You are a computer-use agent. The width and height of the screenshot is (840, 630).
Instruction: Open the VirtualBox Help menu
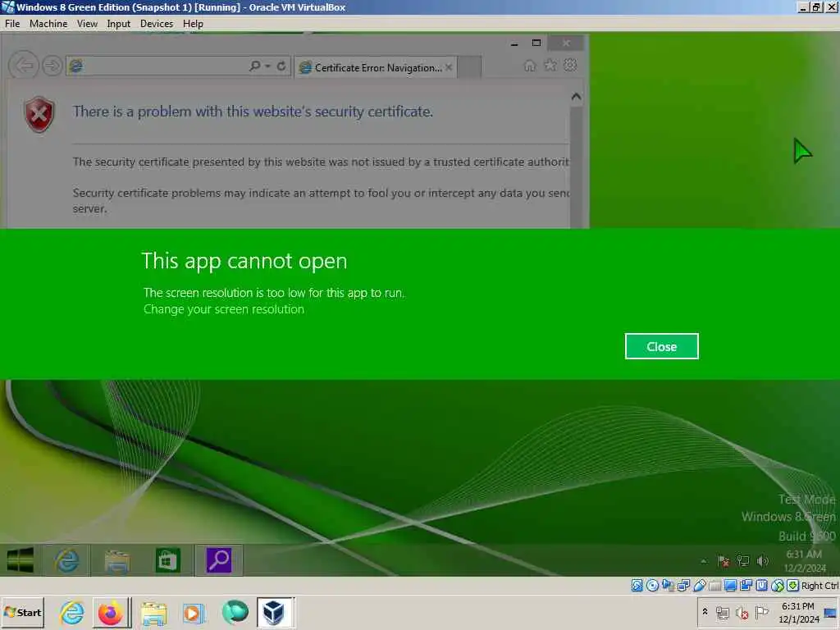[x=193, y=24]
